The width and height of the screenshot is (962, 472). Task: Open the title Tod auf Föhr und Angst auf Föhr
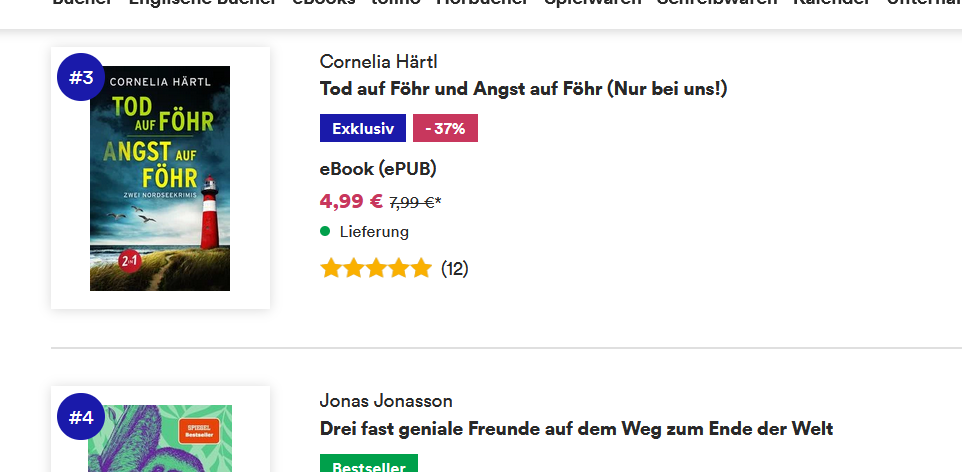coord(523,89)
